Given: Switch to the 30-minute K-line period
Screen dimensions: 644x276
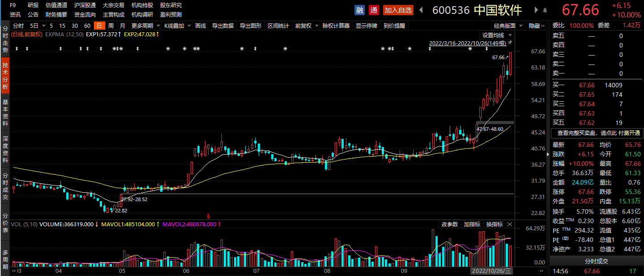Looking at the screenshot, I should [75, 26].
